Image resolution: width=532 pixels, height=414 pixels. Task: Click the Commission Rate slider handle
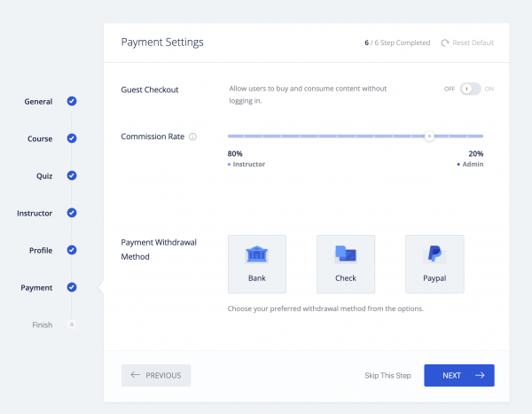pos(429,137)
